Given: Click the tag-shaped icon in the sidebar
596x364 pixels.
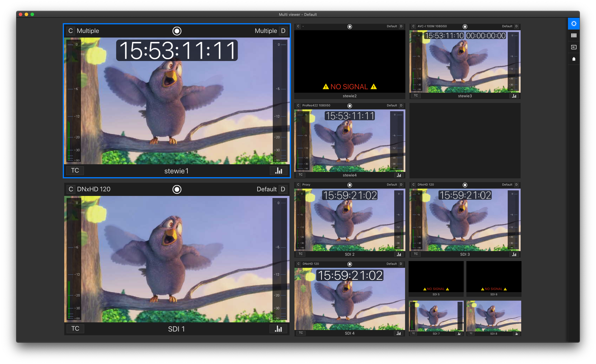Looking at the screenshot, I should (x=574, y=59).
